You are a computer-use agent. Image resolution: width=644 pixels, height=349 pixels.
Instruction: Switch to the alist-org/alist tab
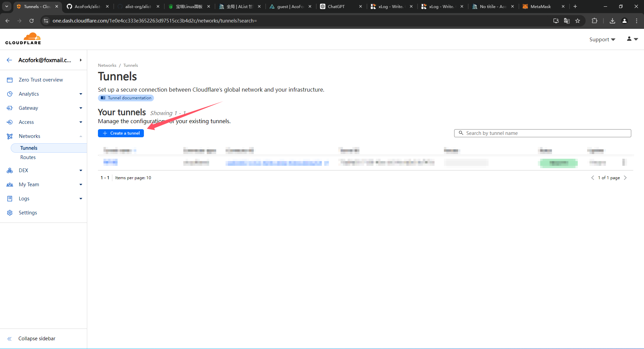[x=138, y=6]
